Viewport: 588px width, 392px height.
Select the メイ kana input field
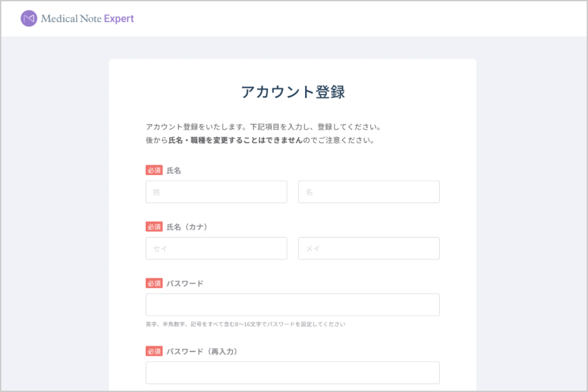368,248
